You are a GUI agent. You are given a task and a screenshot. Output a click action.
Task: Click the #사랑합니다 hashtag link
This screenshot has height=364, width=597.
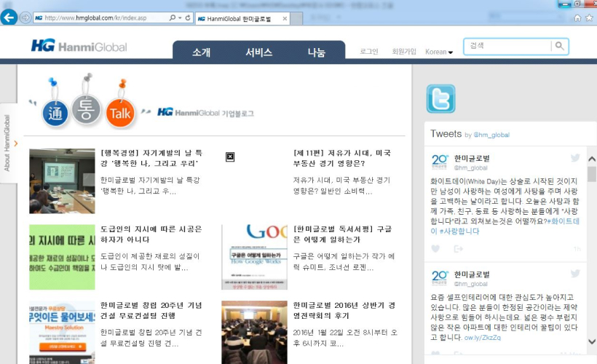pos(459,232)
